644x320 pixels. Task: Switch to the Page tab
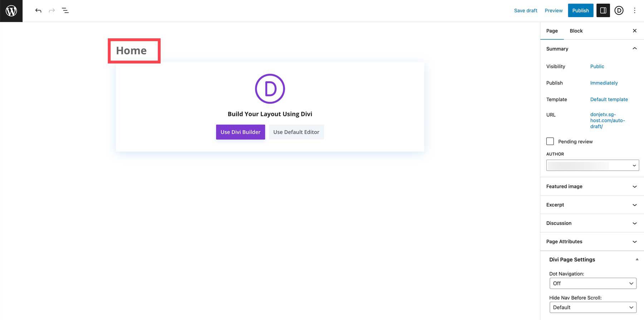552,31
